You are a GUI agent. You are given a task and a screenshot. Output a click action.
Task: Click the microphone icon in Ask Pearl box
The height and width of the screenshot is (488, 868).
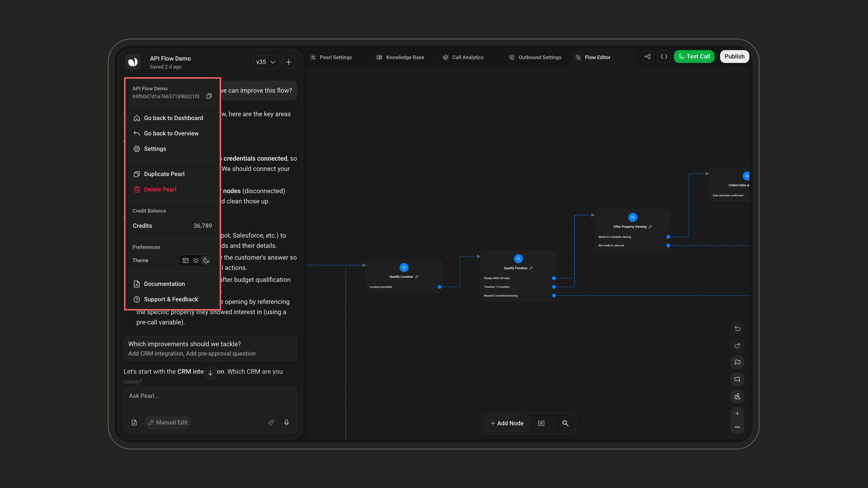coord(286,422)
